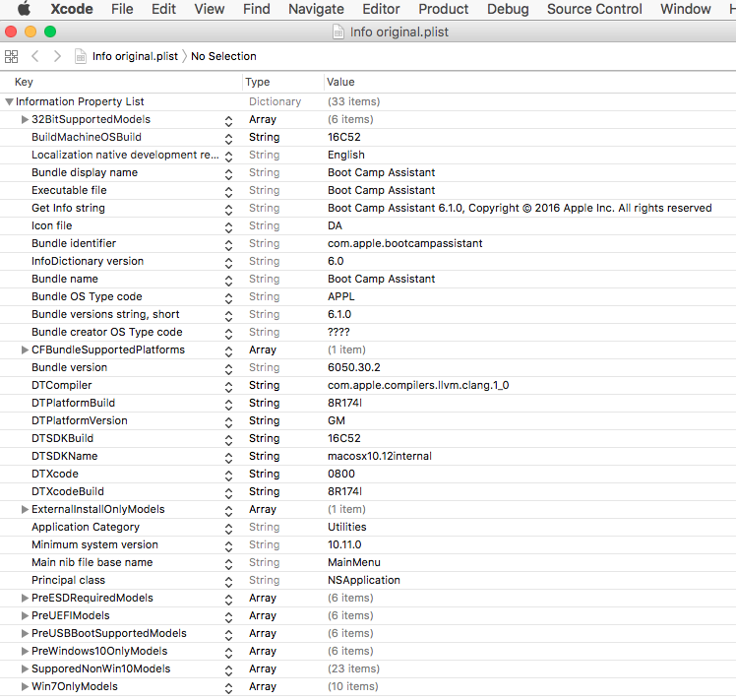Select the 'DTXcodeBuild' key

click(x=68, y=491)
